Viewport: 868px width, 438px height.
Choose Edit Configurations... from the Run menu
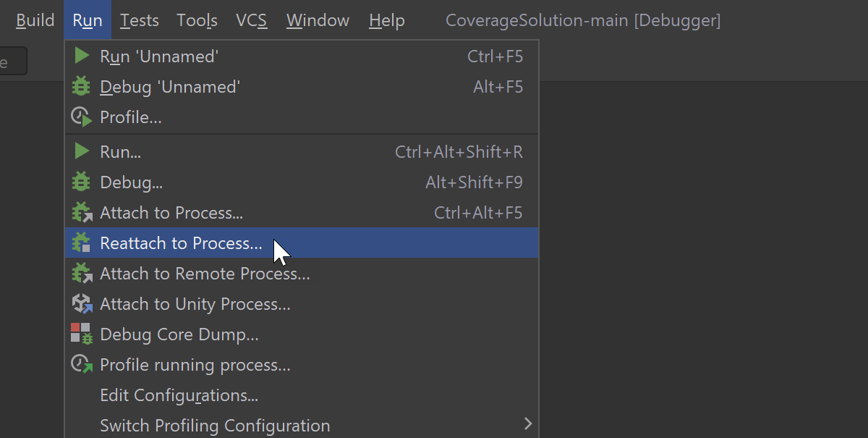pos(179,395)
